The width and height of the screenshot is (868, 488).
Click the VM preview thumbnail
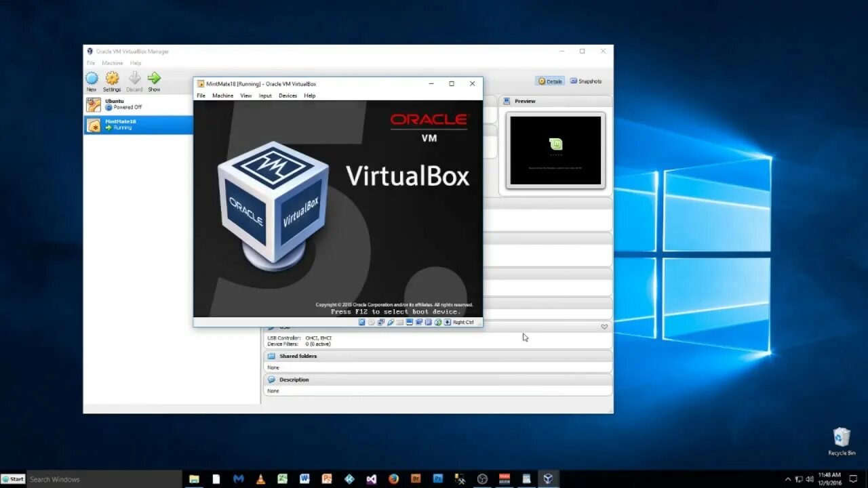[x=555, y=150]
